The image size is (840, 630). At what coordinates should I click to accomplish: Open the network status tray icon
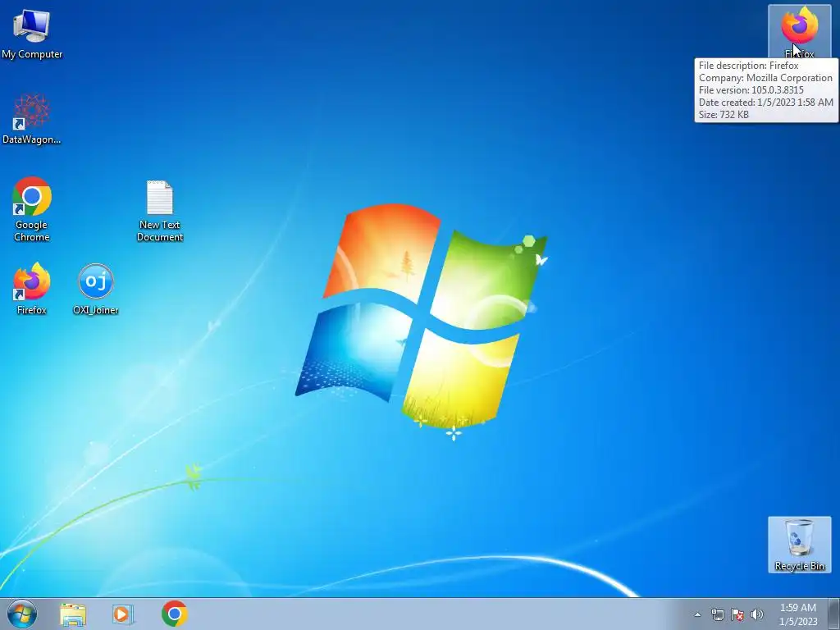(x=717, y=614)
